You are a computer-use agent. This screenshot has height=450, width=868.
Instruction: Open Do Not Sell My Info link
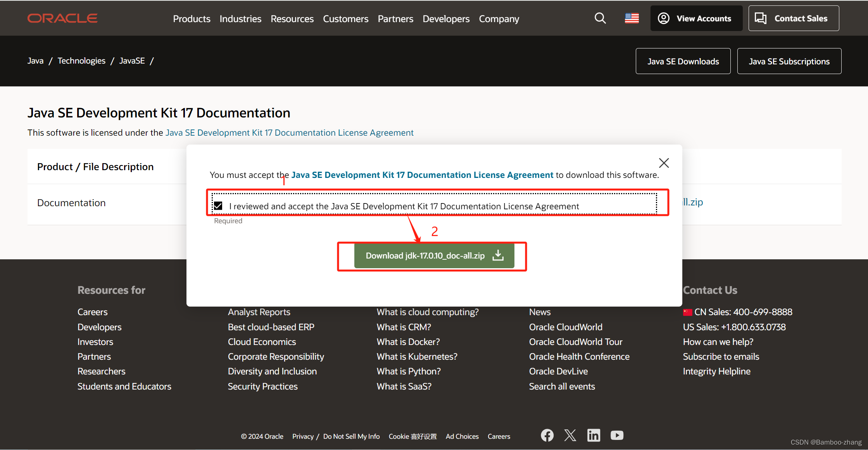tap(351, 436)
